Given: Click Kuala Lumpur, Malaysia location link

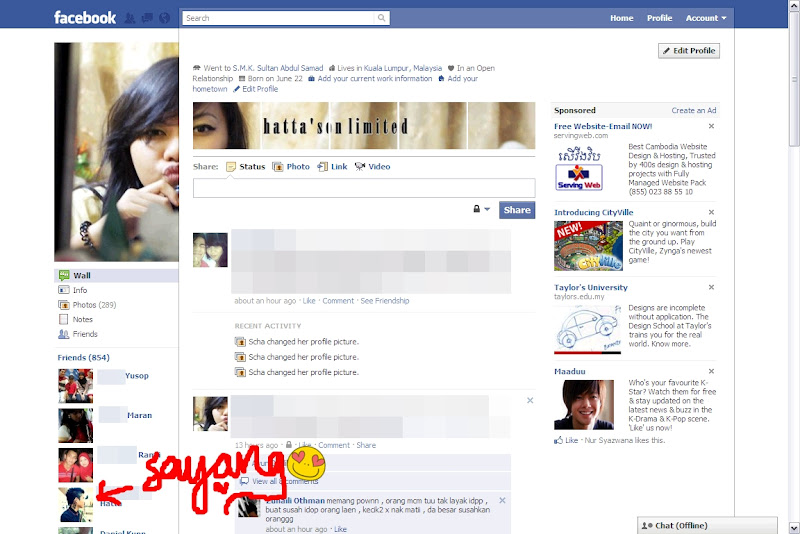Looking at the screenshot, I should 403,68.
